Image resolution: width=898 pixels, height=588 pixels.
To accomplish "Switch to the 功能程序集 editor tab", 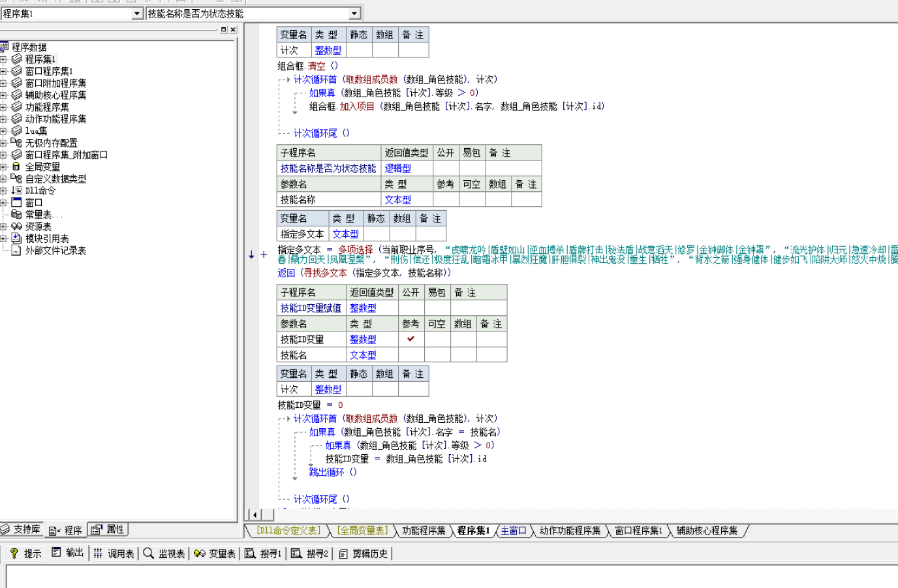I will pyautogui.click(x=424, y=531).
